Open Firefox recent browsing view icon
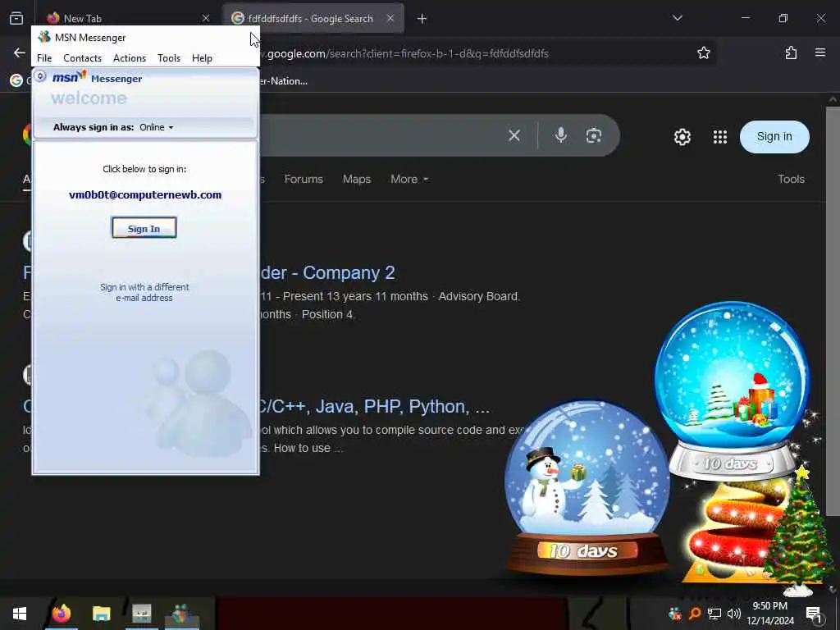 16,18
